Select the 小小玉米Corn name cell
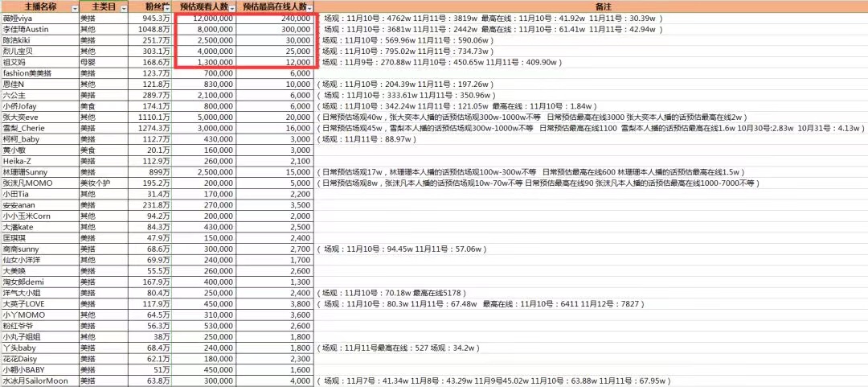Screen dimensions: 868x387 40,216
